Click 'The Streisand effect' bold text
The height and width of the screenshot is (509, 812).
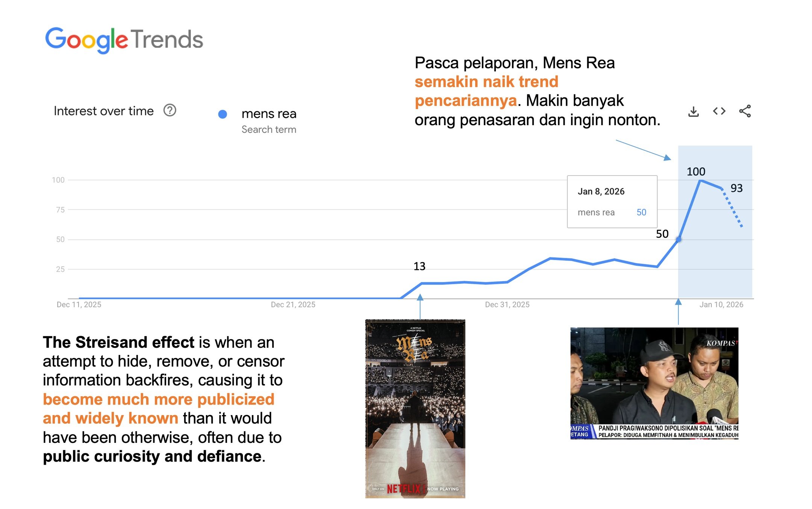tap(118, 342)
